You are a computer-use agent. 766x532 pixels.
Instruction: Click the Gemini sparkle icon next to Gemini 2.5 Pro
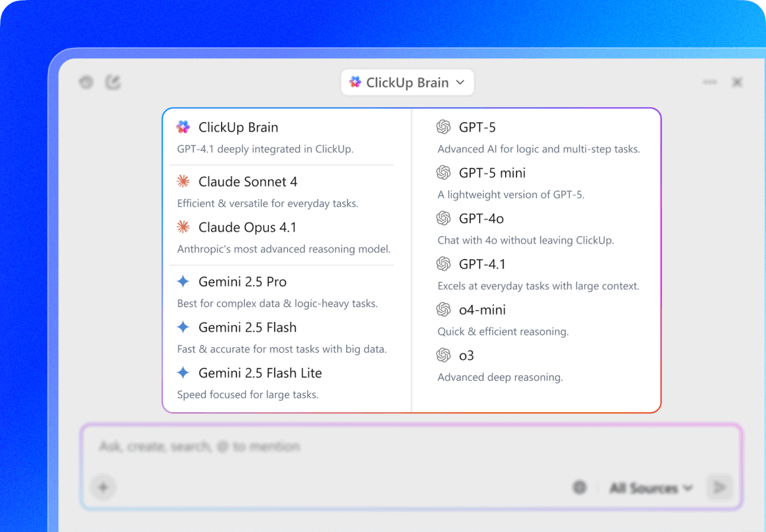click(183, 281)
